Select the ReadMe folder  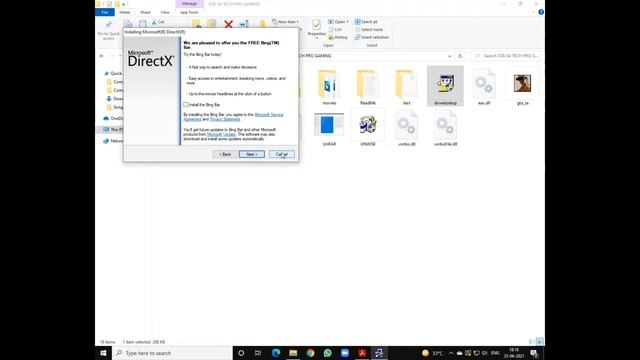click(x=368, y=87)
